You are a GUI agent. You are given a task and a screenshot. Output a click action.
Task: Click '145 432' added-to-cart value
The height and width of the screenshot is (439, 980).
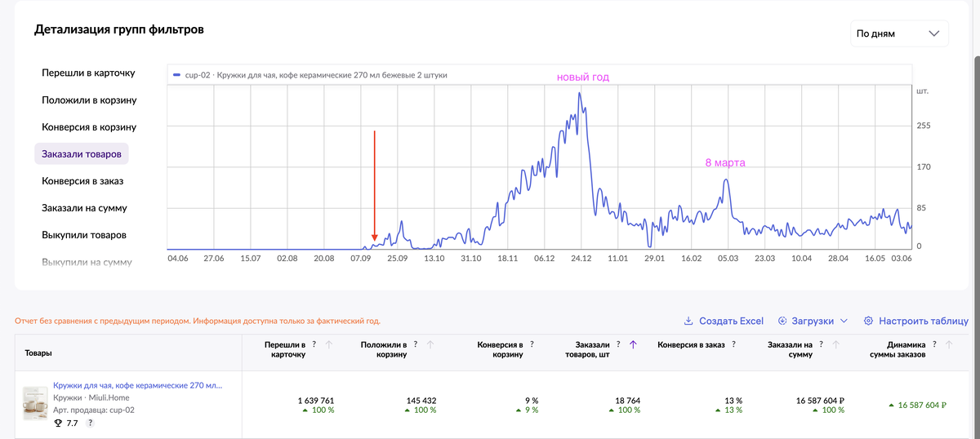coord(421,401)
